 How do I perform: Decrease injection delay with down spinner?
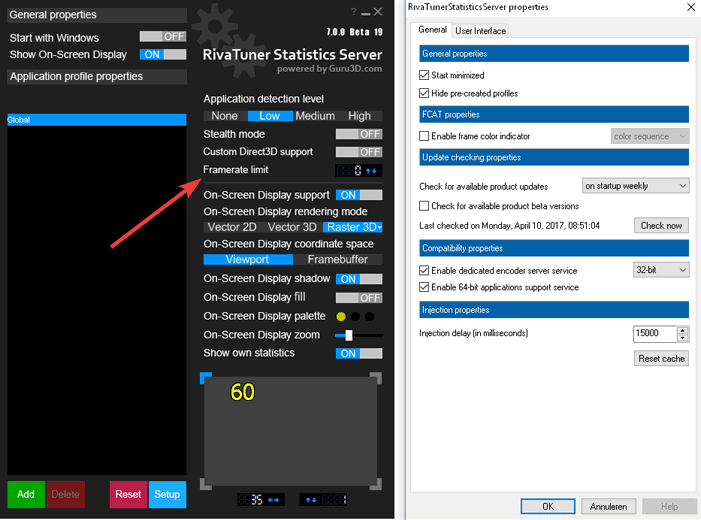(683, 338)
